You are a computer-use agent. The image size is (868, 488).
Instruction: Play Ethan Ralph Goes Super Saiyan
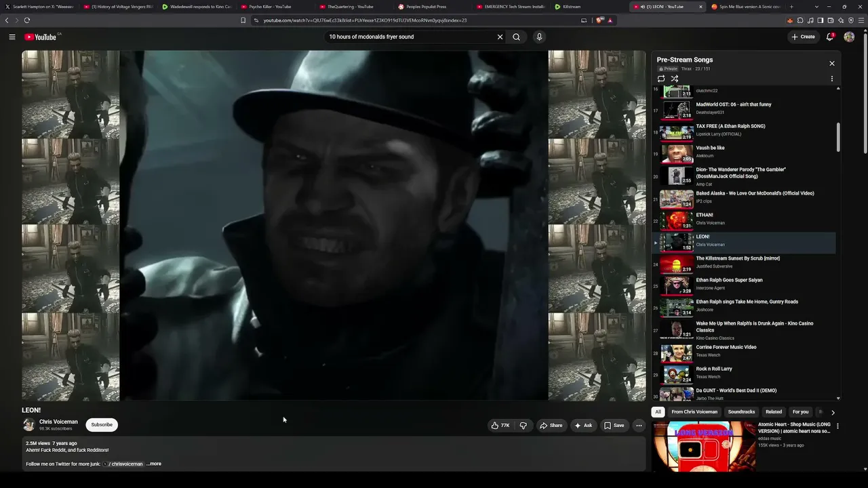tap(745, 285)
